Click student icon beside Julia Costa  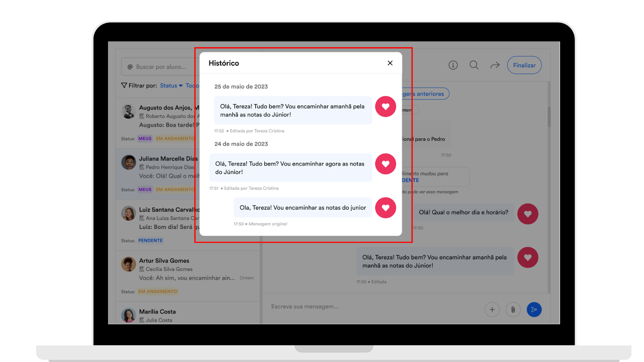pyautogui.click(x=142, y=320)
